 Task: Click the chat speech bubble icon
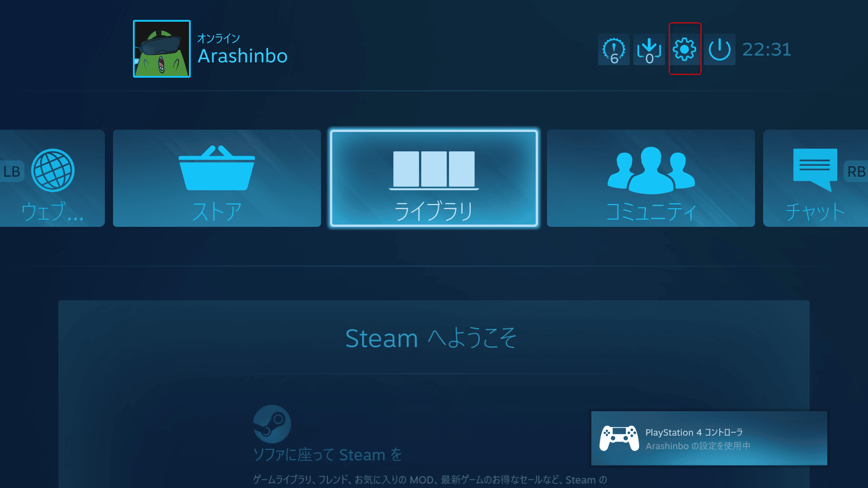(815, 169)
